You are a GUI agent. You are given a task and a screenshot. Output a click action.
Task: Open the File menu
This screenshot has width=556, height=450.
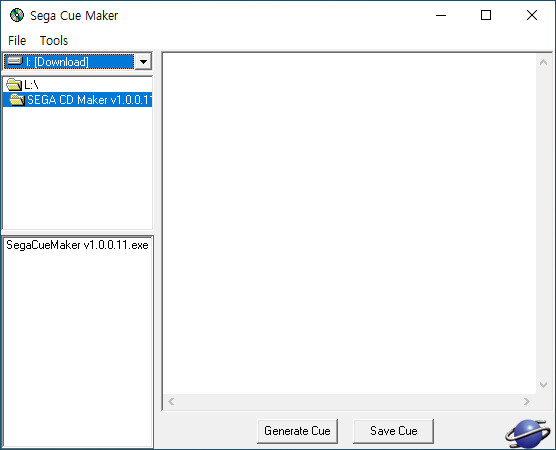pyautogui.click(x=17, y=41)
